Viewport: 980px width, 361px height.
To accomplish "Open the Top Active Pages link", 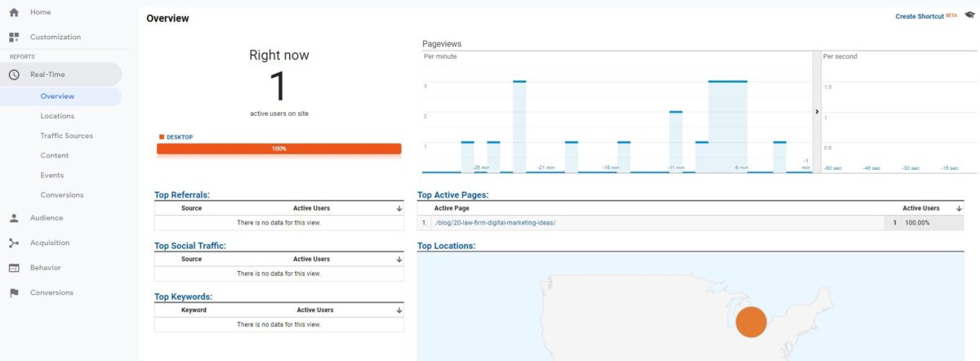I will (453, 195).
